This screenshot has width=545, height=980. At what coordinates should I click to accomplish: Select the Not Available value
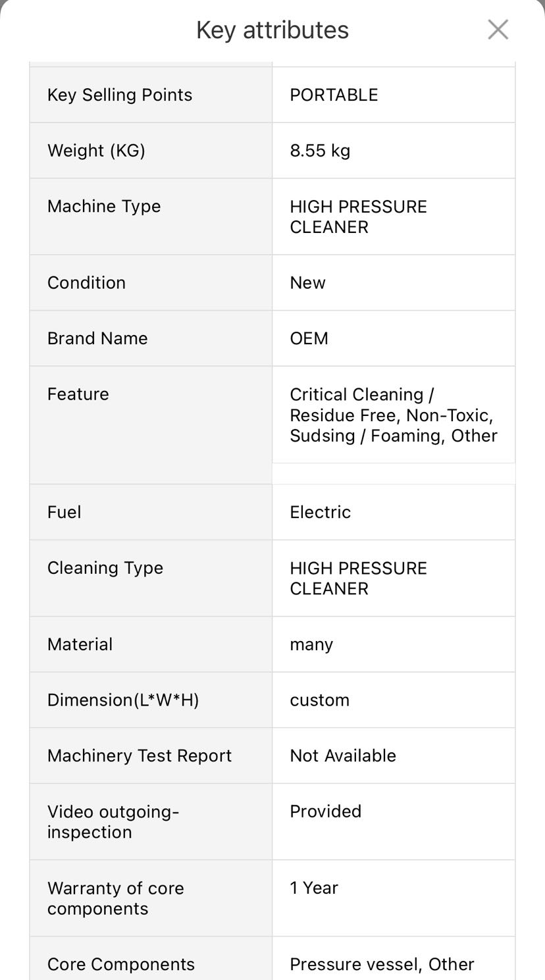[x=343, y=756]
